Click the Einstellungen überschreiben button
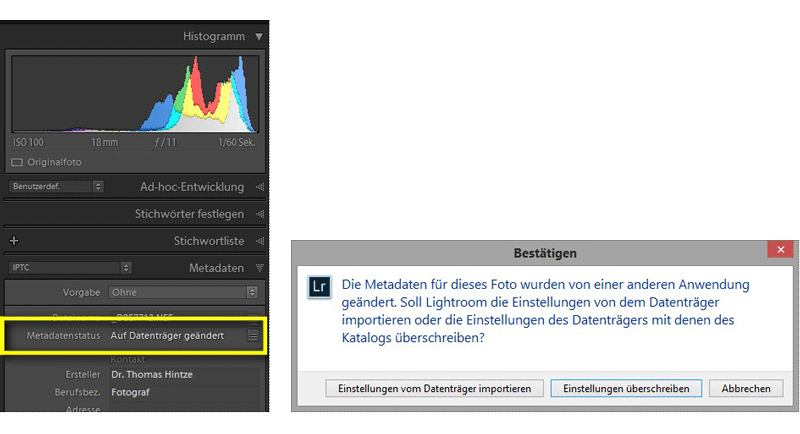This screenshot has height=434, width=800. coord(626,388)
